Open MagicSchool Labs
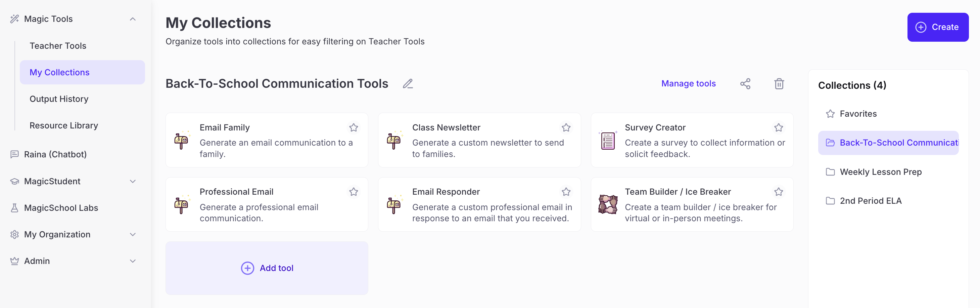980x308 pixels. pos(61,208)
